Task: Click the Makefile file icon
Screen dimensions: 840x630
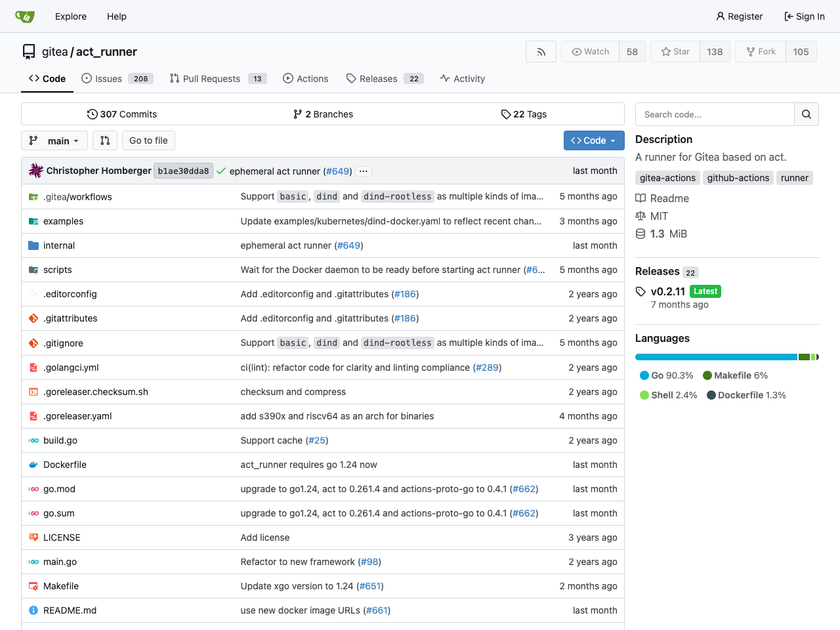Action: [33, 586]
